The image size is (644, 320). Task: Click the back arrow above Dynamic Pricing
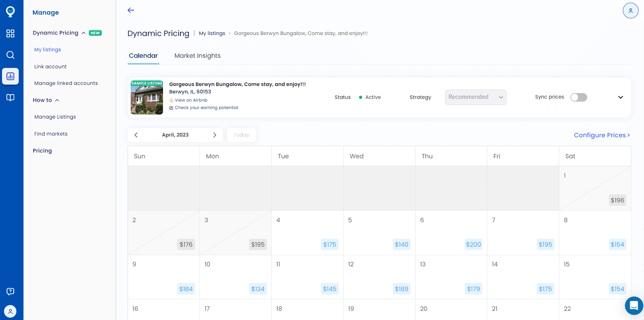pyautogui.click(x=131, y=10)
